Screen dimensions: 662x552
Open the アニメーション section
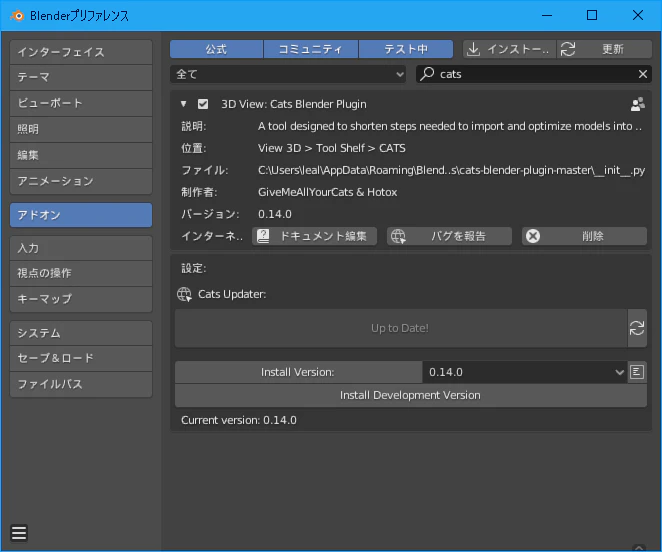81,181
